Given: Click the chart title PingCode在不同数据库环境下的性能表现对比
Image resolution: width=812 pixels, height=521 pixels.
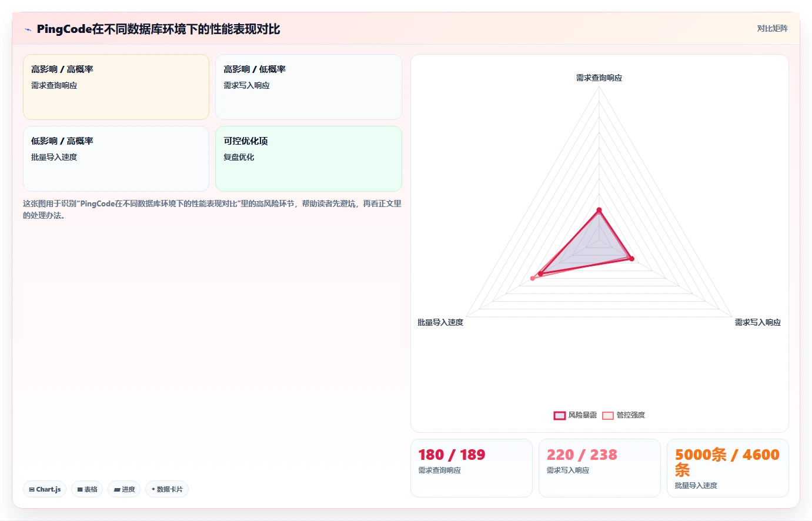Looking at the screenshot, I should pos(158,29).
